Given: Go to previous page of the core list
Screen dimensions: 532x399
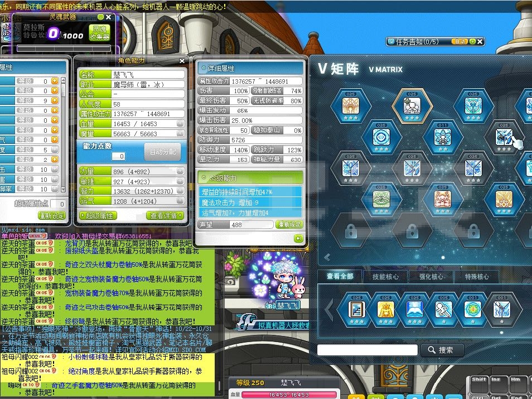Looking at the screenshot, I should 329,309.
